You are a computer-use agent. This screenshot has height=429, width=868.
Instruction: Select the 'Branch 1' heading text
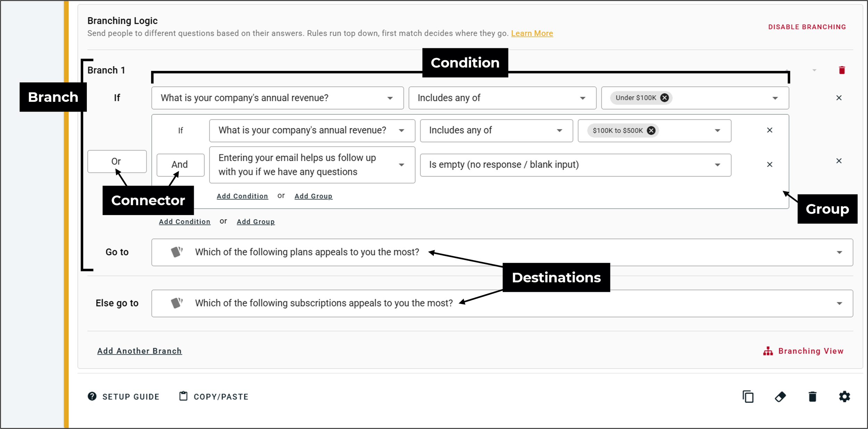106,70
